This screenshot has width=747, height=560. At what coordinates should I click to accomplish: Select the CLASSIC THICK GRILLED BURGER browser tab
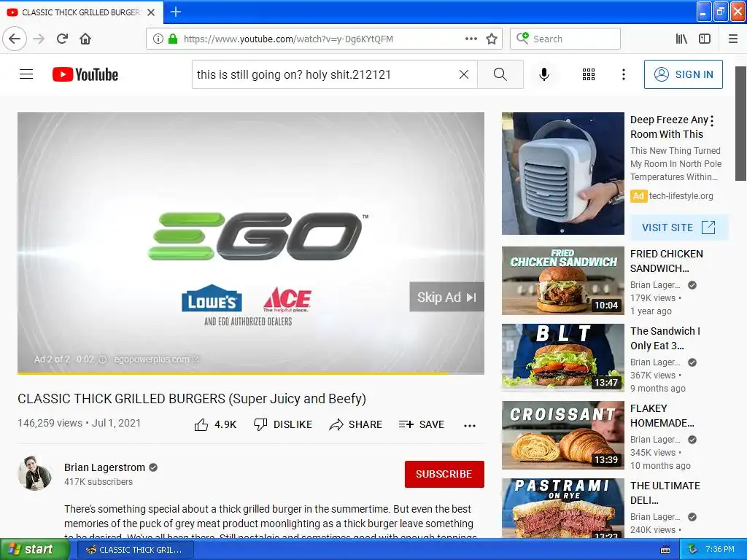point(82,12)
